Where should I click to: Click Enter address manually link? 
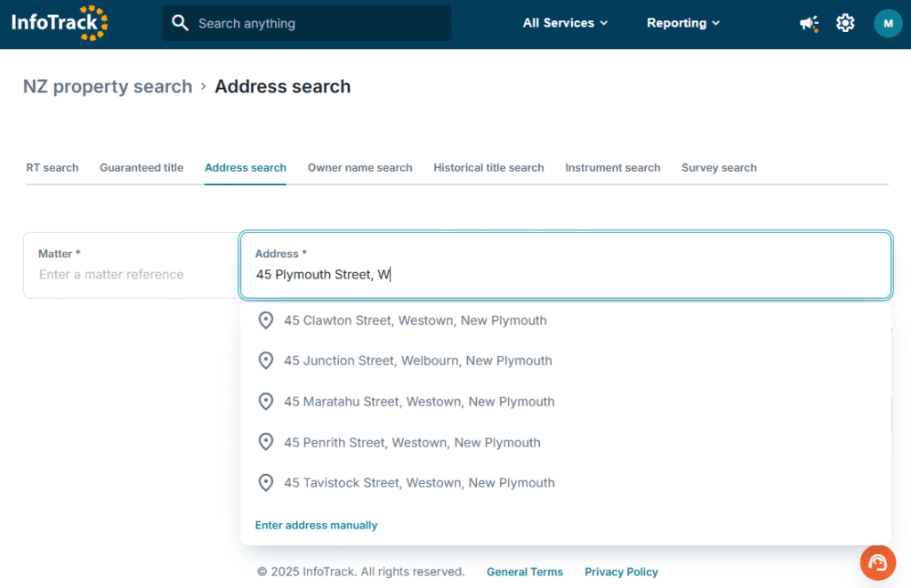click(316, 526)
